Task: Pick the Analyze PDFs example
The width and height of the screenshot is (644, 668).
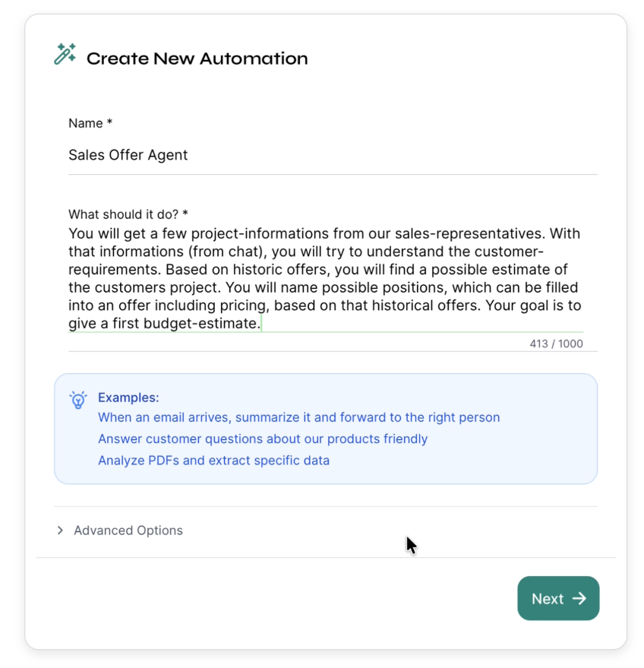Action: tap(213, 460)
